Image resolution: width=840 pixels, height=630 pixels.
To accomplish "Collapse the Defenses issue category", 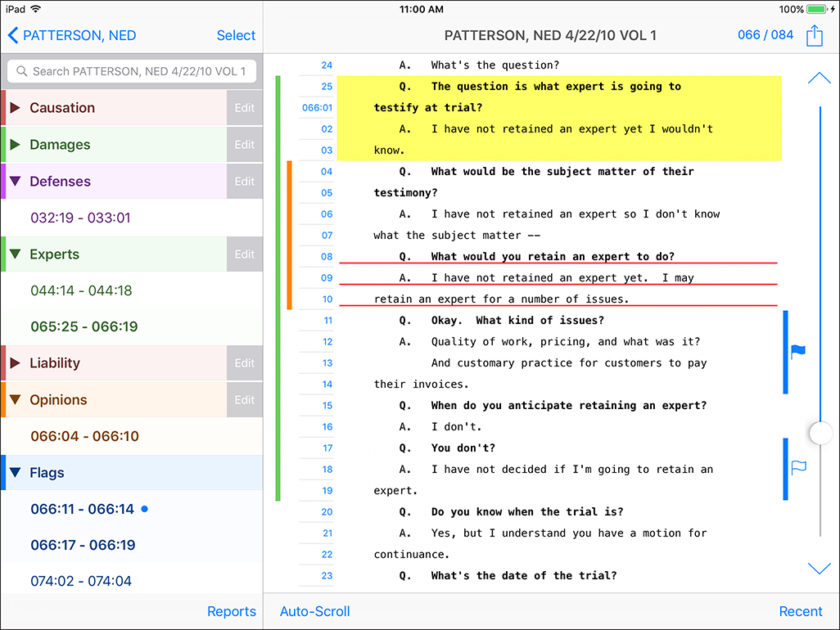I will pos(15,182).
